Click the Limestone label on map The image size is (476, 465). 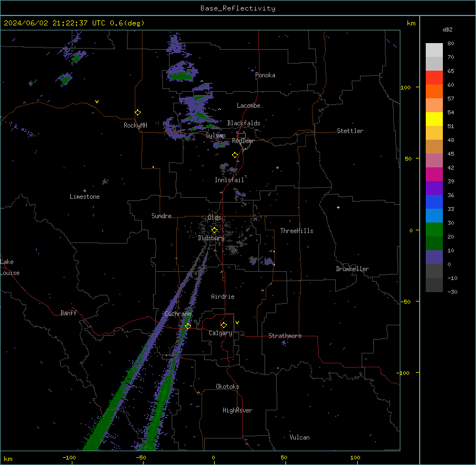pyautogui.click(x=84, y=197)
